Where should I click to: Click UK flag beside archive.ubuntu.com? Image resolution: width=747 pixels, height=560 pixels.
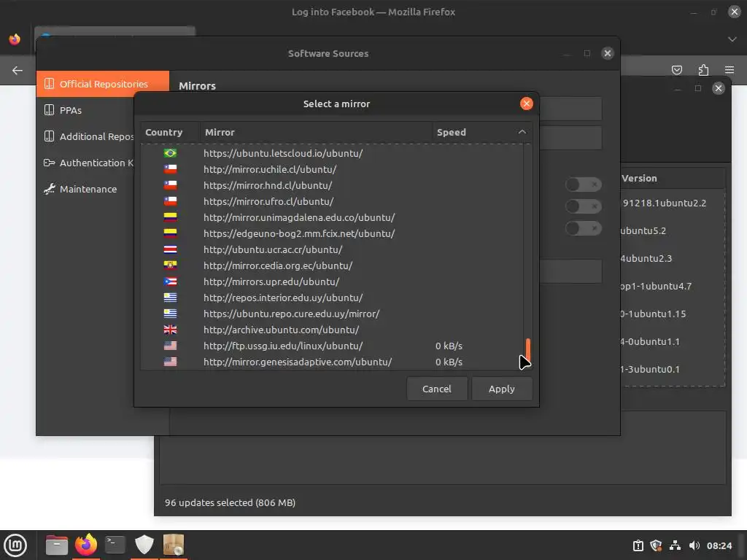pos(170,330)
